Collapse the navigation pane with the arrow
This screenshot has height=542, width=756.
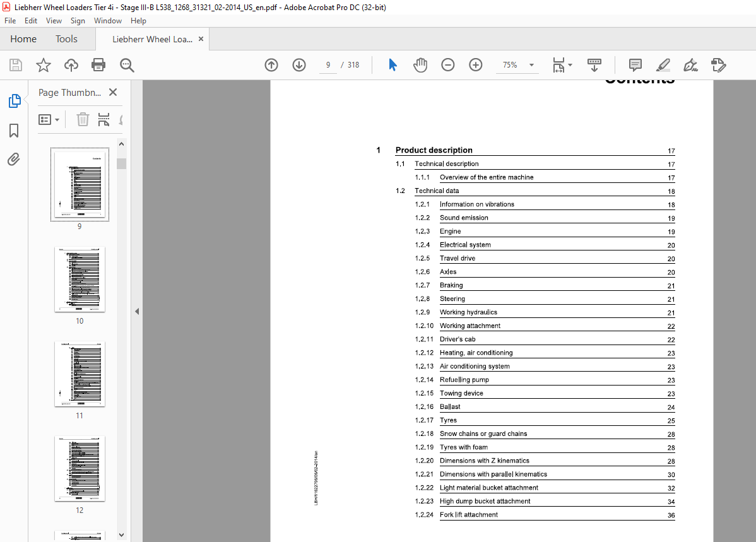click(137, 312)
